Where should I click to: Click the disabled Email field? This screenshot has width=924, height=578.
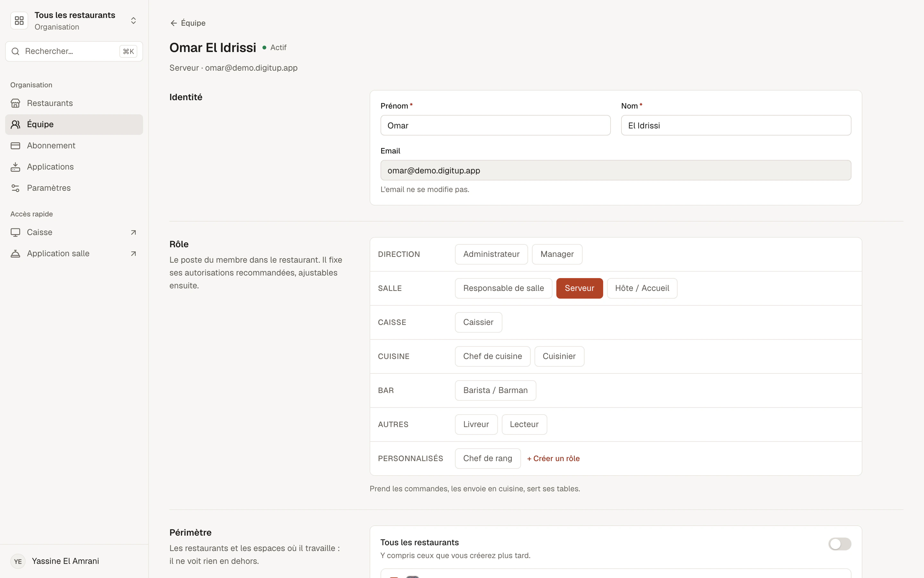(x=615, y=171)
